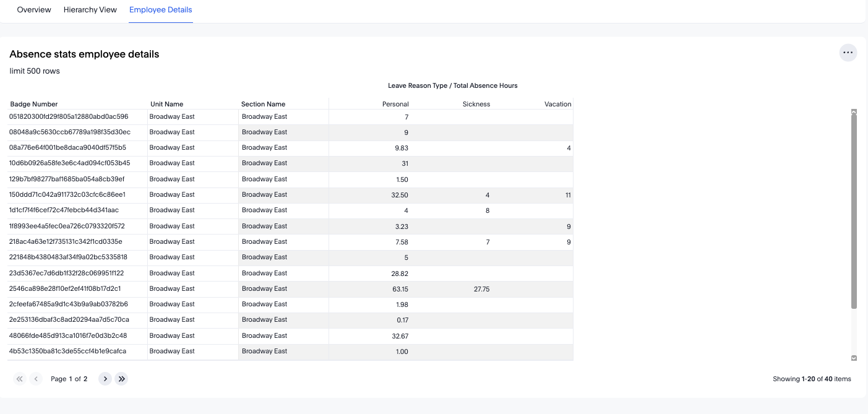Sort by the Personal hours column

(395, 104)
